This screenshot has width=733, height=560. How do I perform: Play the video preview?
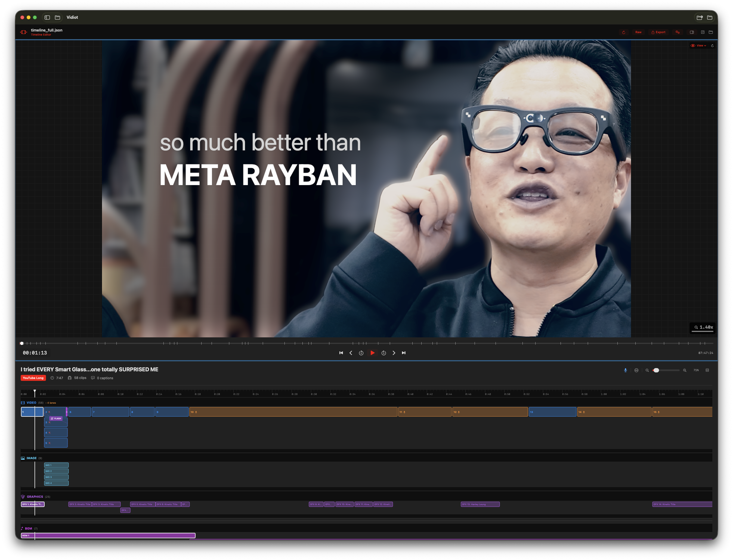pyautogui.click(x=373, y=353)
